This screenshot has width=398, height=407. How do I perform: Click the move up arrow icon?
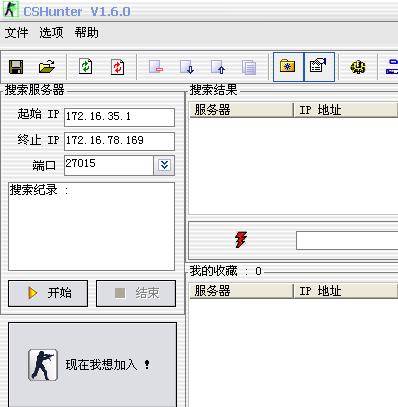click(218, 67)
